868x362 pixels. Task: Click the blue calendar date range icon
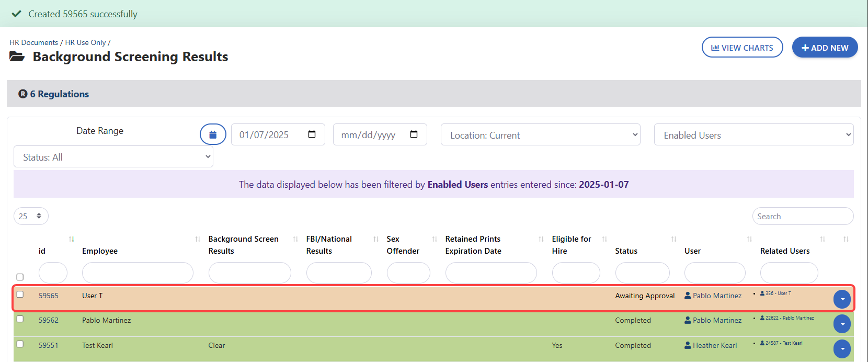click(213, 134)
